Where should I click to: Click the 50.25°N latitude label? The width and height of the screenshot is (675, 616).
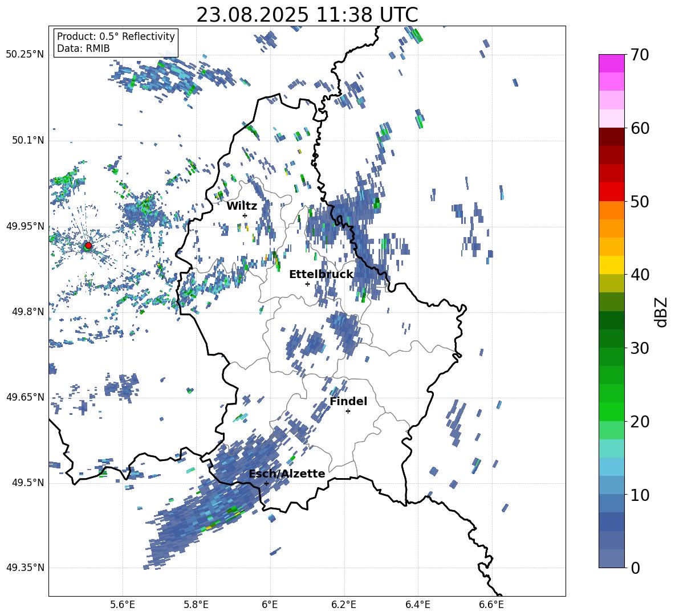click(x=25, y=55)
